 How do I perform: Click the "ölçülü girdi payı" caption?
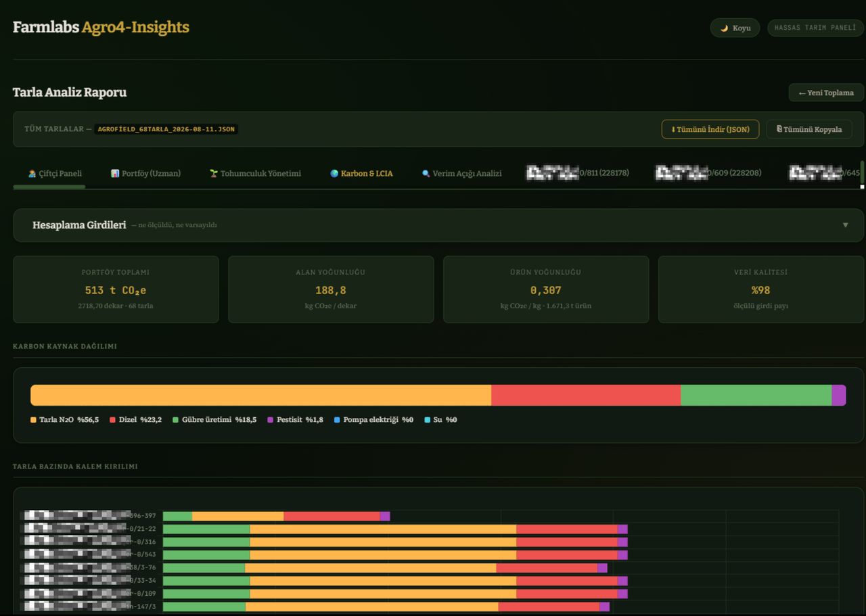point(761,306)
